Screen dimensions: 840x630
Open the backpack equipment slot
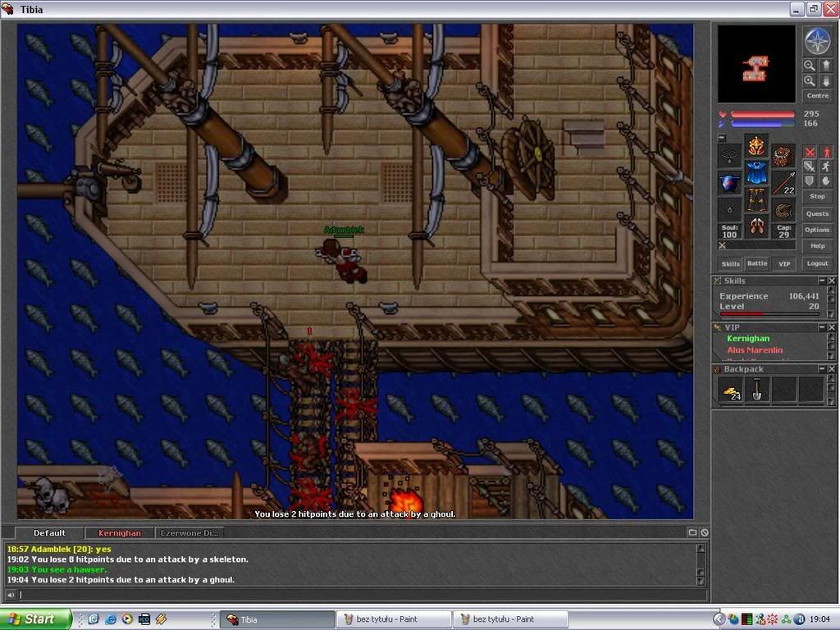click(783, 156)
